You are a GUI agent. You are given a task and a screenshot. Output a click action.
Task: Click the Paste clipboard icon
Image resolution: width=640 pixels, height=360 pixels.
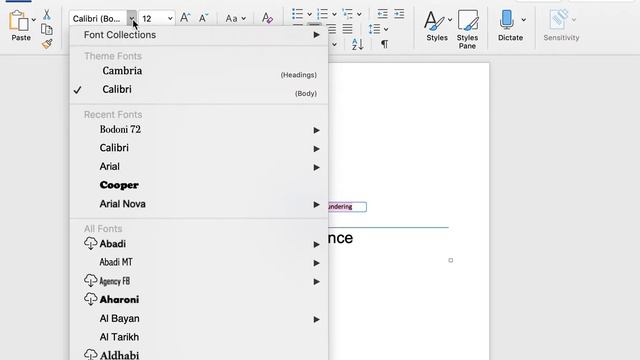19,20
